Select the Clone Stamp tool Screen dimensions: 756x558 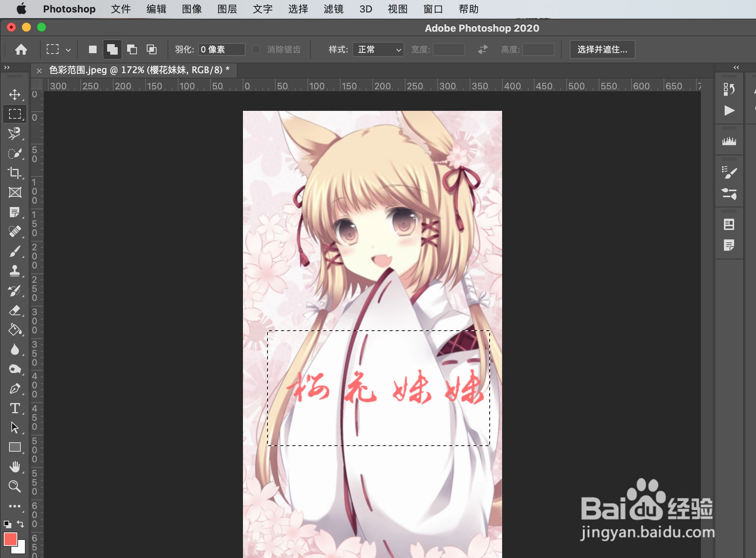(x=15, y=271)
